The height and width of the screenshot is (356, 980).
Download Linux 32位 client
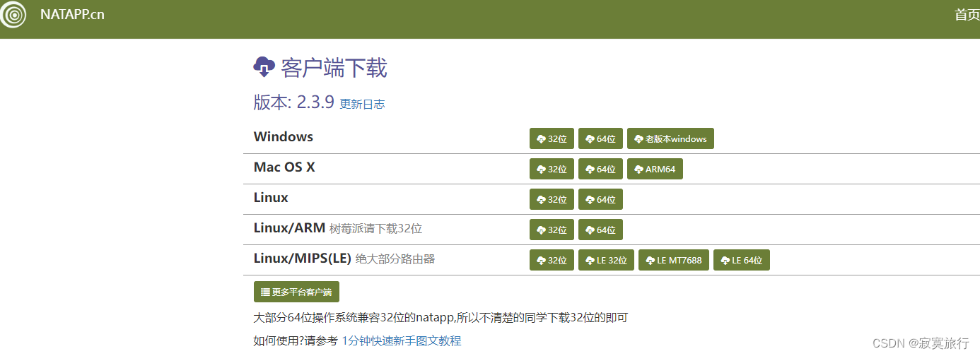pyautogui.click(x=552, y=200)
